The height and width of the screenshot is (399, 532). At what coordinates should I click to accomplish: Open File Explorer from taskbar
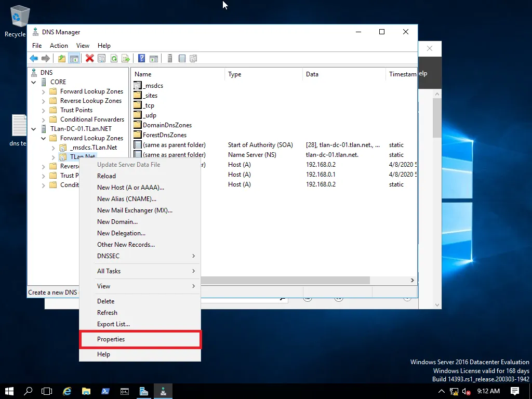(86, 391)
